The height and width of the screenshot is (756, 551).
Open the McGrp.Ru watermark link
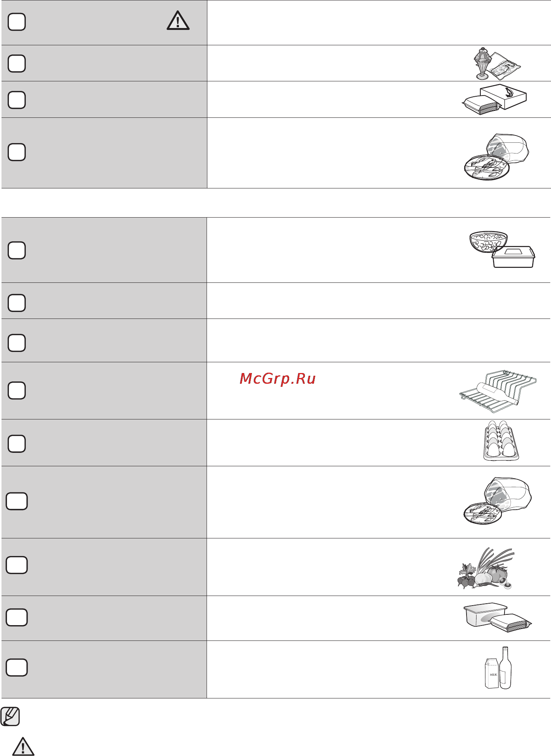[x=278, y=379]
